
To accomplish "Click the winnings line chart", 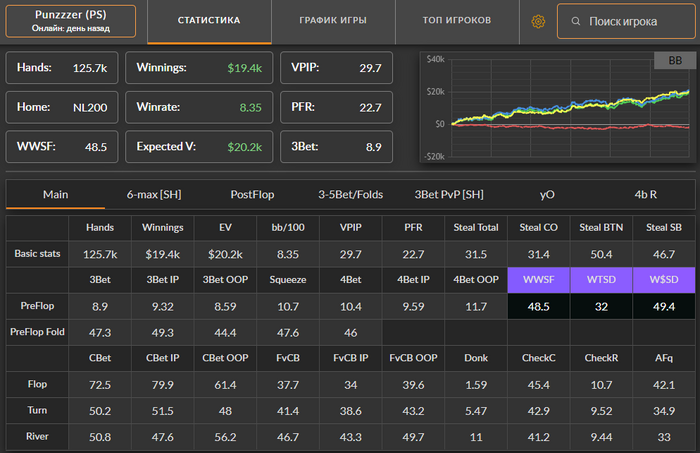I will [558, 107].
